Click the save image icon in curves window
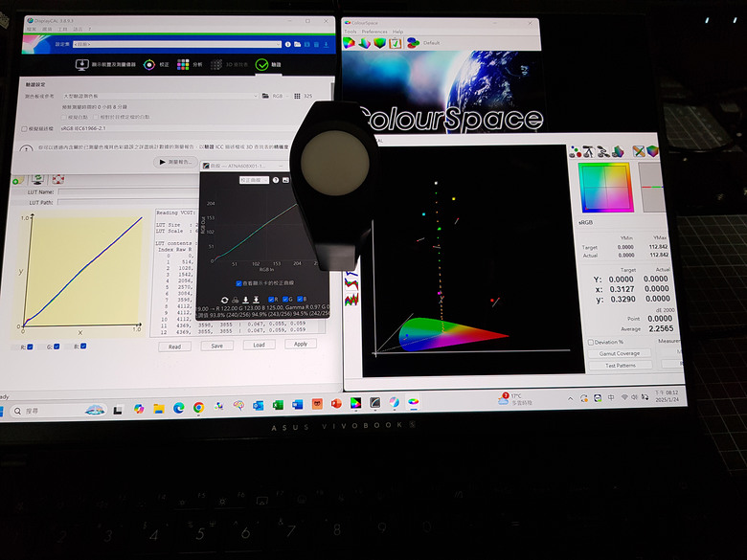The image size is (747, 560). pyautogui.click(x=285, y=180)
